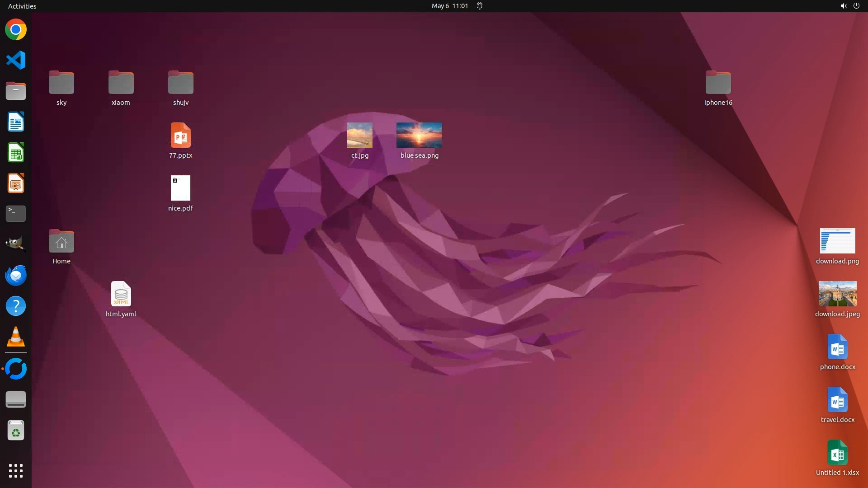Open the system volume power menu
This screenshot has width=868, height=488.
(x=849, y=6)
